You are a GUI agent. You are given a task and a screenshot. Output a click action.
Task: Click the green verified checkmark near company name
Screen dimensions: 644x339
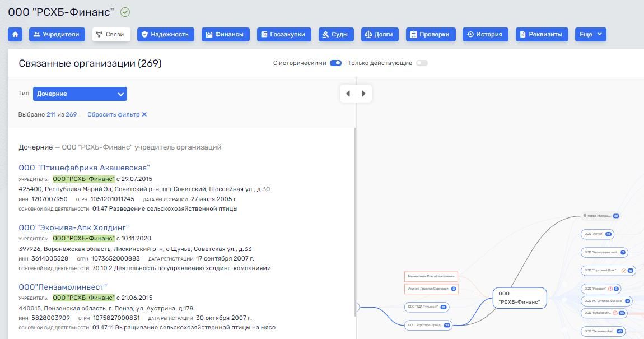(125, 12)
